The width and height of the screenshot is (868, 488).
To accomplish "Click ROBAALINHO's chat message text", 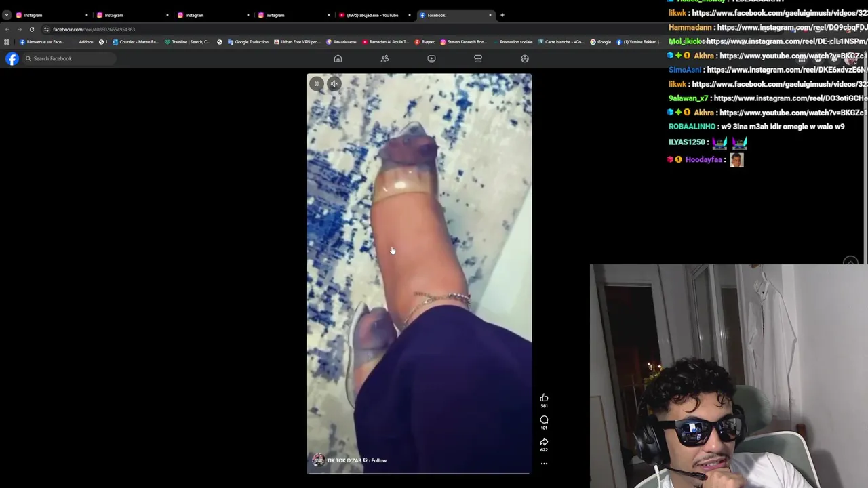I will (783, 127).
